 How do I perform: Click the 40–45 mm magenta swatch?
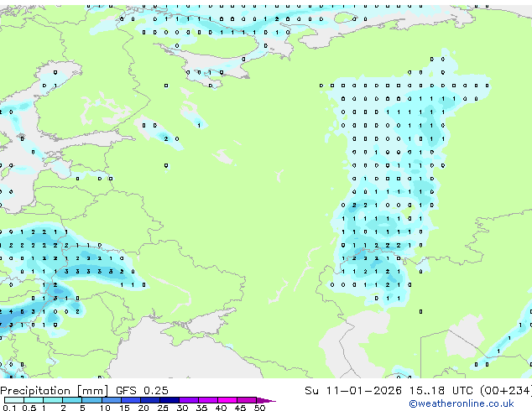[x=227, y=400]
